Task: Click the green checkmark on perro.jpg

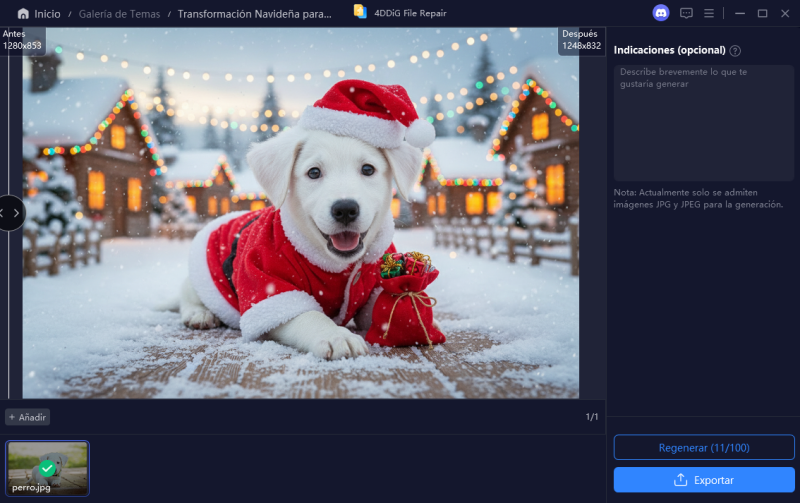Action: [x=47, y=468]
